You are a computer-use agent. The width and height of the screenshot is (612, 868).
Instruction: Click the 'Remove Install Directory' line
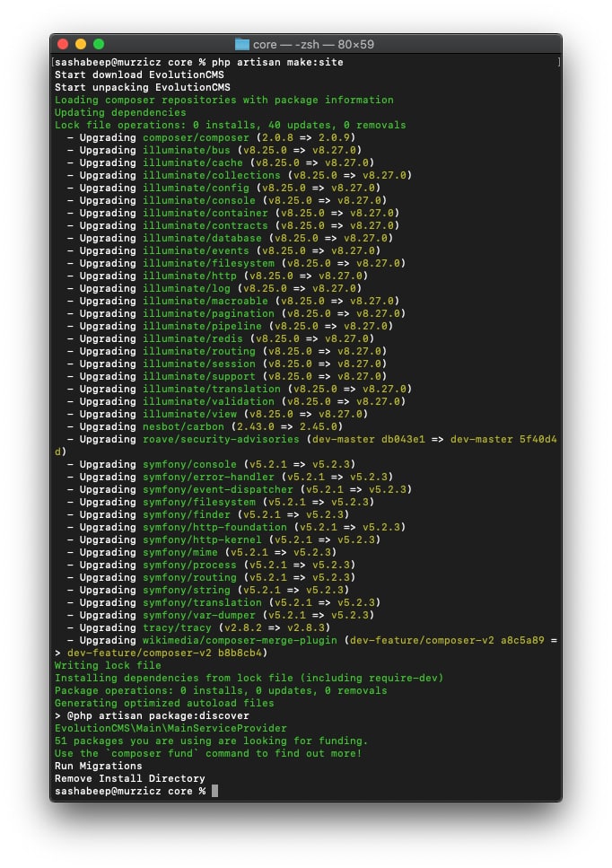(130, 778)
